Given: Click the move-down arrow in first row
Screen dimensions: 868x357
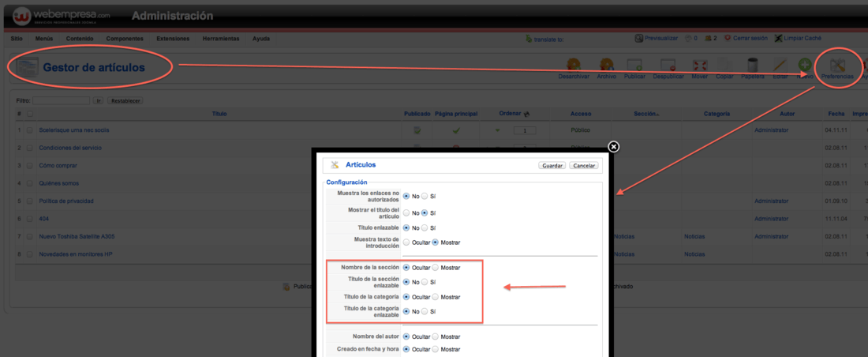Looking at the screenshot, I should 497,130.
